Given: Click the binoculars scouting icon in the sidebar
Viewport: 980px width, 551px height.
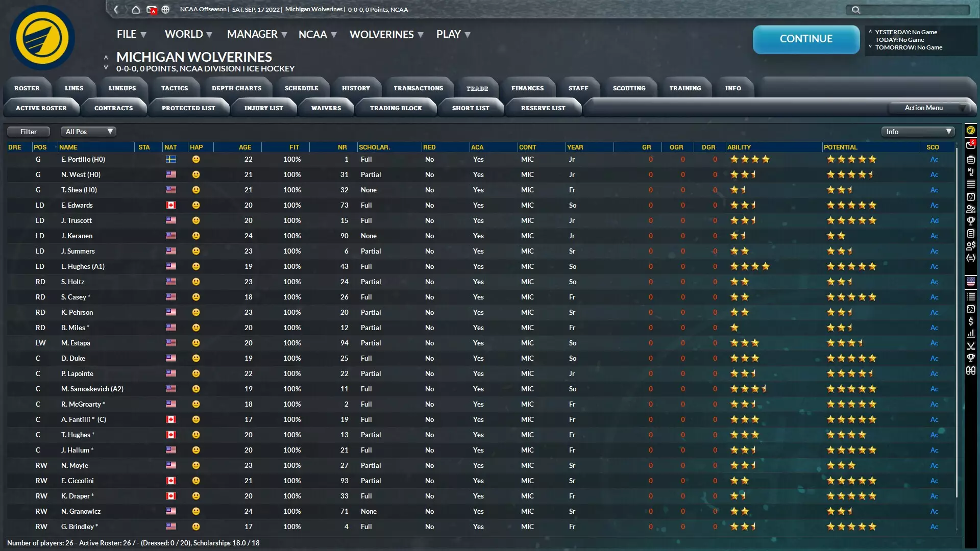Looking at the screenshot, I should pyautogui.click(x=971, y=370).
